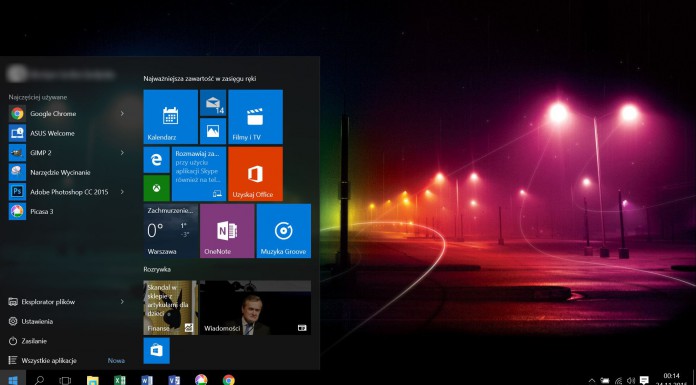Open the Photos tile
The height and width of the screenshot is (385, 696).
click(x=213, y=131)
